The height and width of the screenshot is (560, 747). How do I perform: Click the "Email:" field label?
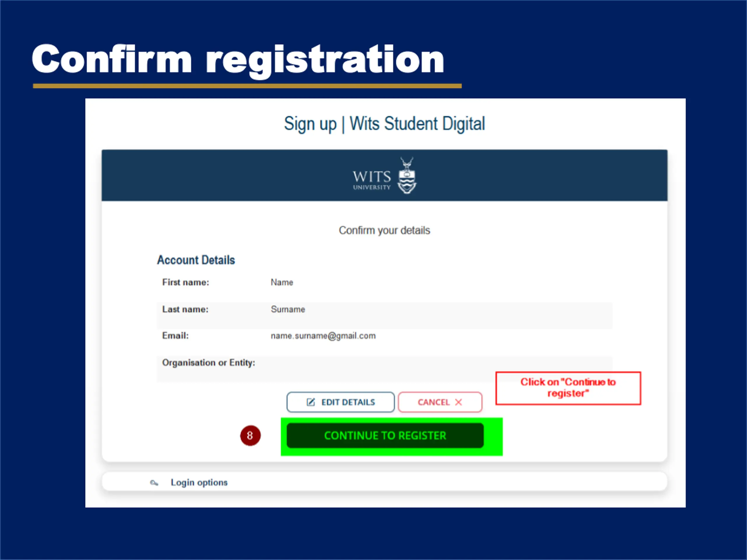[175, 336]
